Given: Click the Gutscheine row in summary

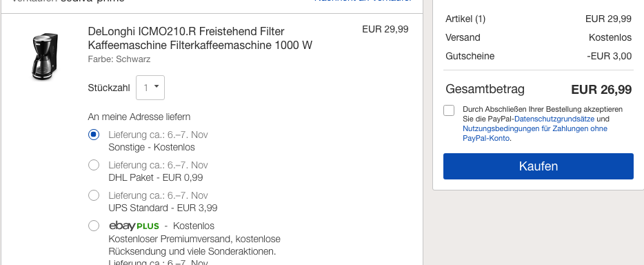Looking at the screenshot, I should (539, 57).
